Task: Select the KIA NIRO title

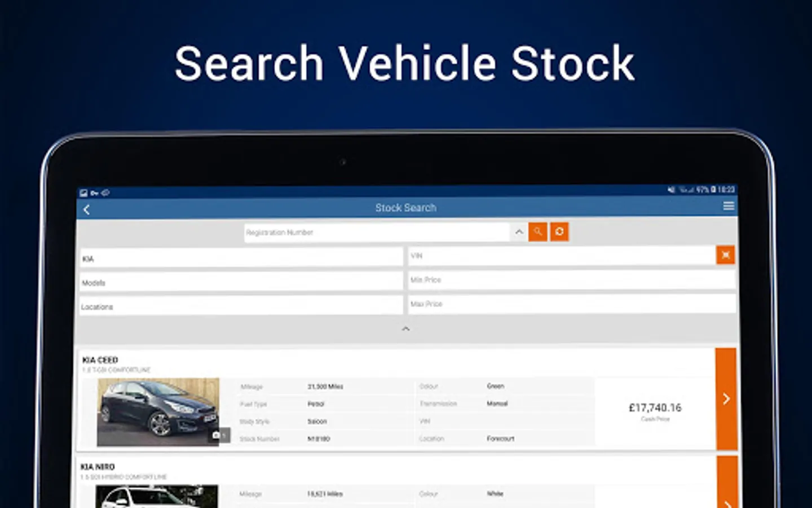Action: [98, 467]
